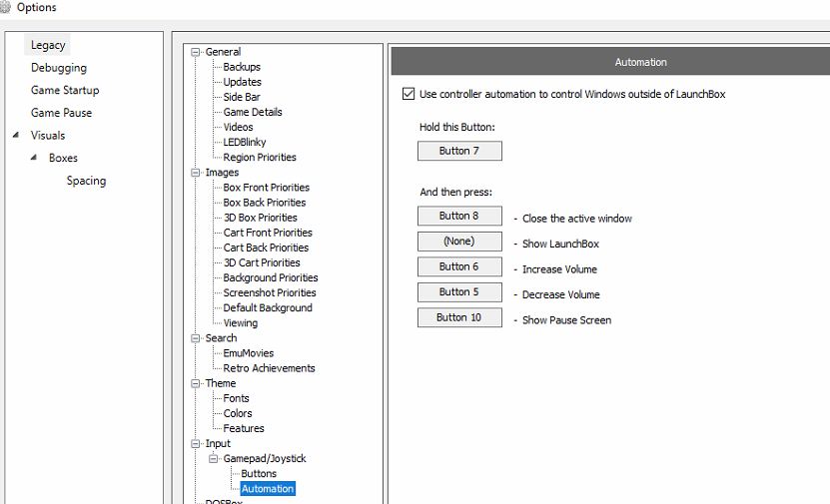This screenshot has width=830, height=504.
Task: Open the Game Startup section
Action: [x=65, y=90]
